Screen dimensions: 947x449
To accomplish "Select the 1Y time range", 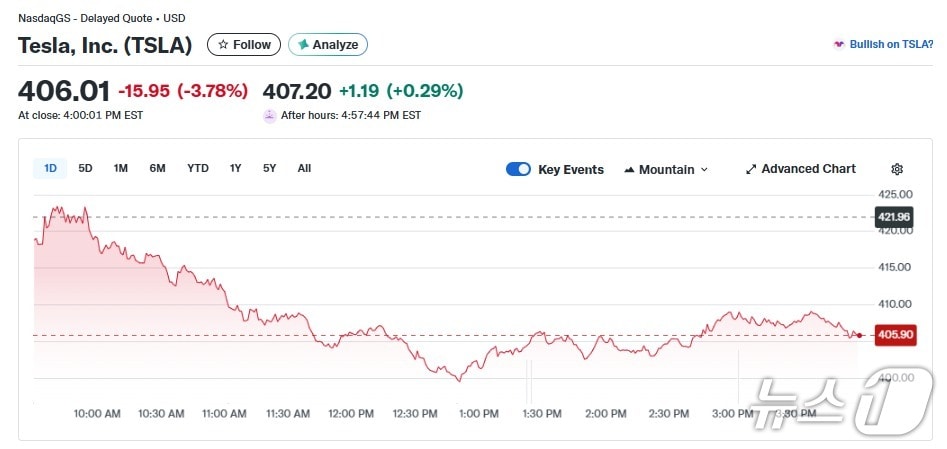I will pos(235,168).
